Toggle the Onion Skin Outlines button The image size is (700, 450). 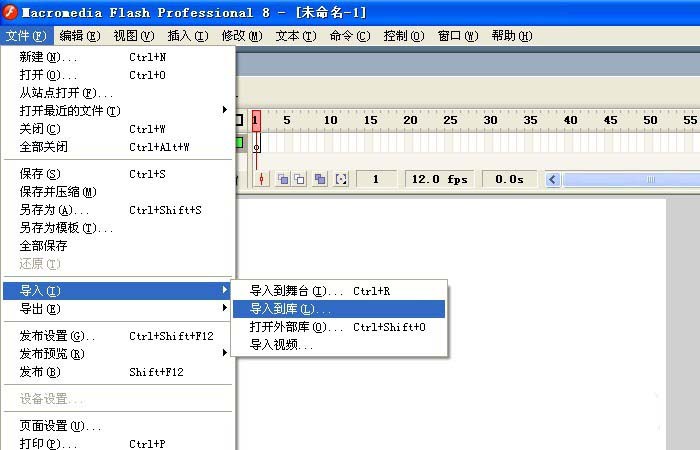point(299,179)
